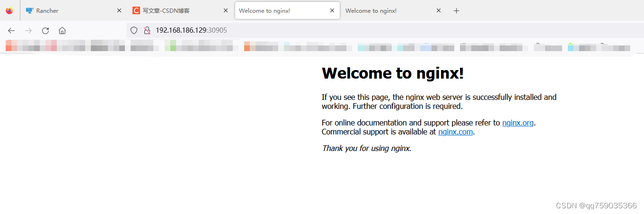644x214 pixels.
Task: Show insecure connection padlock info
Action: (147, 30)
